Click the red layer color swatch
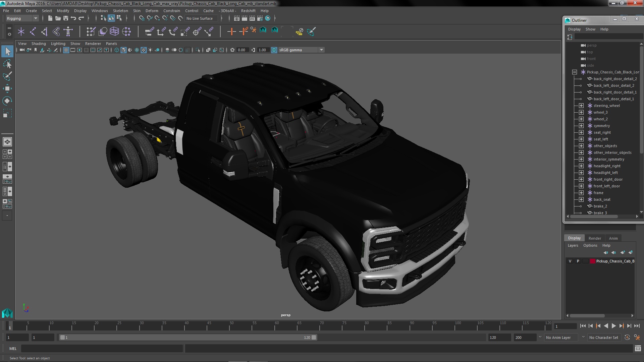This screenshot has height=362, width=644. point(593,261)
